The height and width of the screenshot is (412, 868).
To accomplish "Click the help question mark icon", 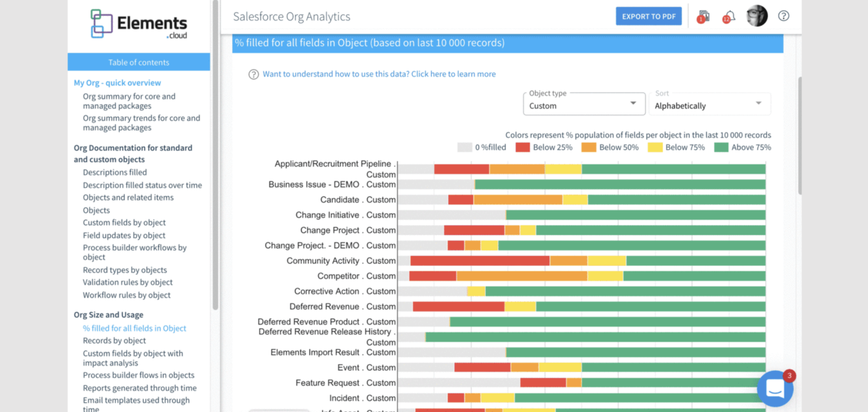I will pos(784,16).
